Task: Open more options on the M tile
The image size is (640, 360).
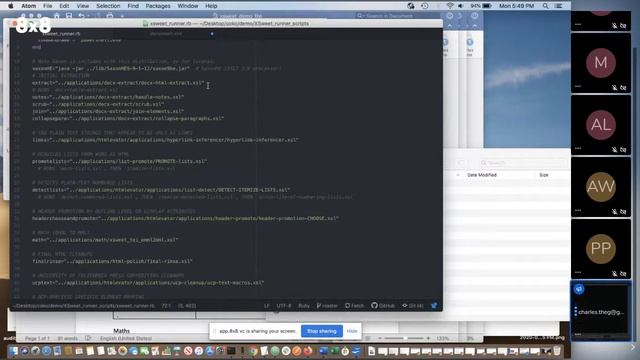Action: pos(578,87)
